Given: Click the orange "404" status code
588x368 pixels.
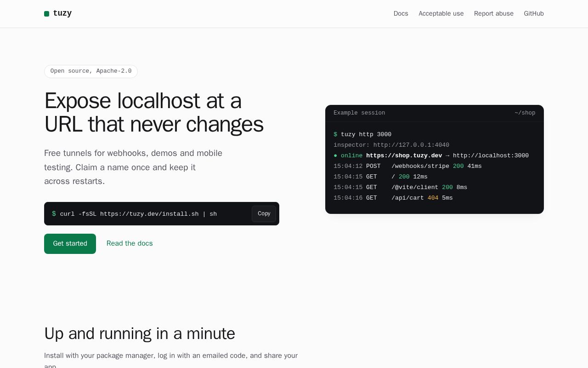Looking at the screenshot, I should (x=433, y=198).
